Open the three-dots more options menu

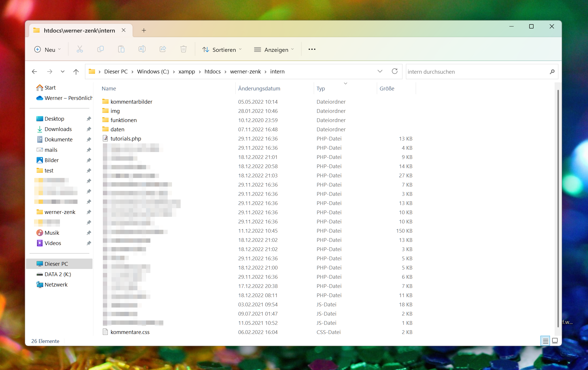coord(312,50)
